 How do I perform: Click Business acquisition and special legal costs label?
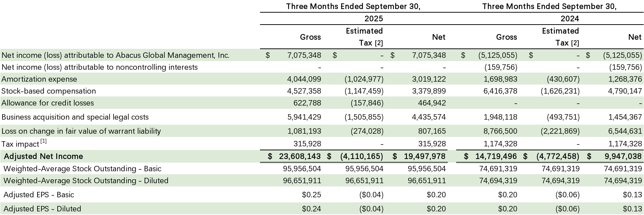pyautogui.click(x=75, y=117)
